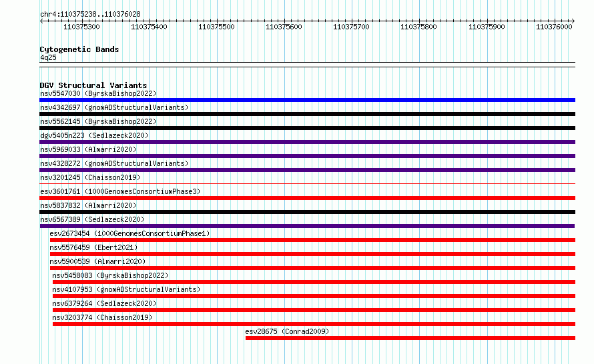The height and width of the screenshot is (364, 594).
Task: Select the thin red nsv3201245 line
Action: pyautogui.click(x=307, y=184)
